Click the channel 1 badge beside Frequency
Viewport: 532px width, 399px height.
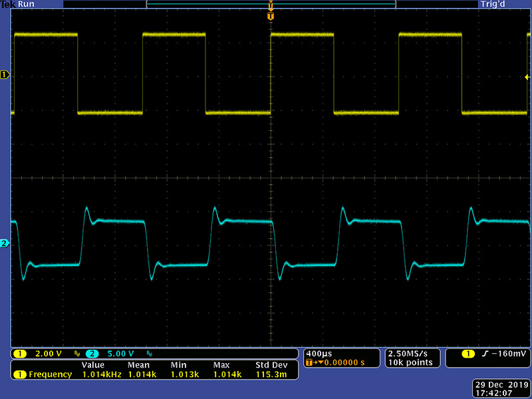coord(20,374)
